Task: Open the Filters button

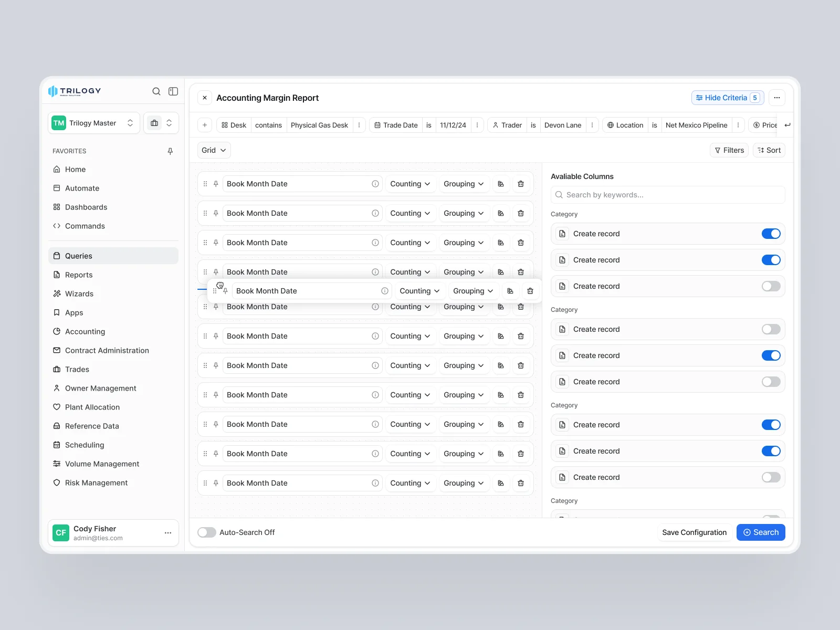Action: 729,150
